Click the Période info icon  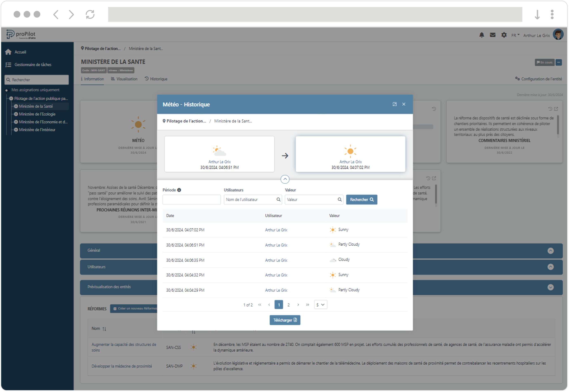(x=179, y=190)
